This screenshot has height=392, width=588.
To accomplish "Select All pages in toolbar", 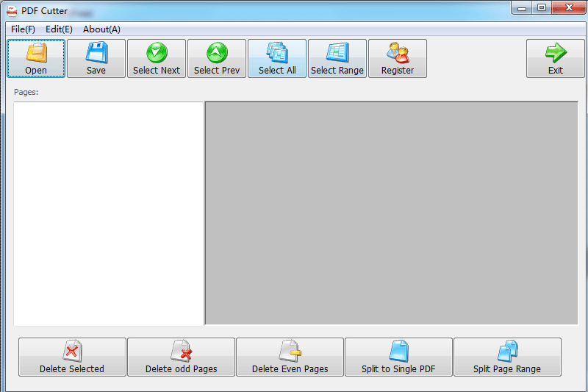I will [277, 59].
